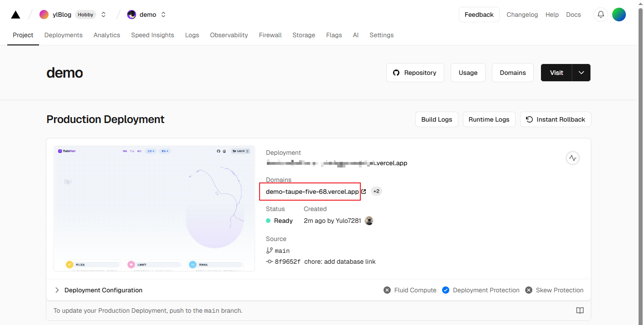Show the +2 additional domains badge

pyautogui.click(x=376, y=192)
